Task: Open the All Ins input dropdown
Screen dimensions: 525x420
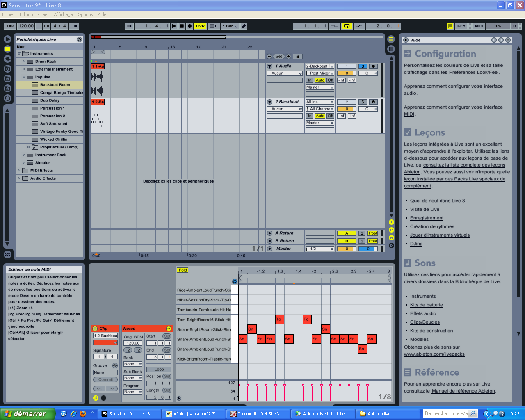Action: coord(320,102)
